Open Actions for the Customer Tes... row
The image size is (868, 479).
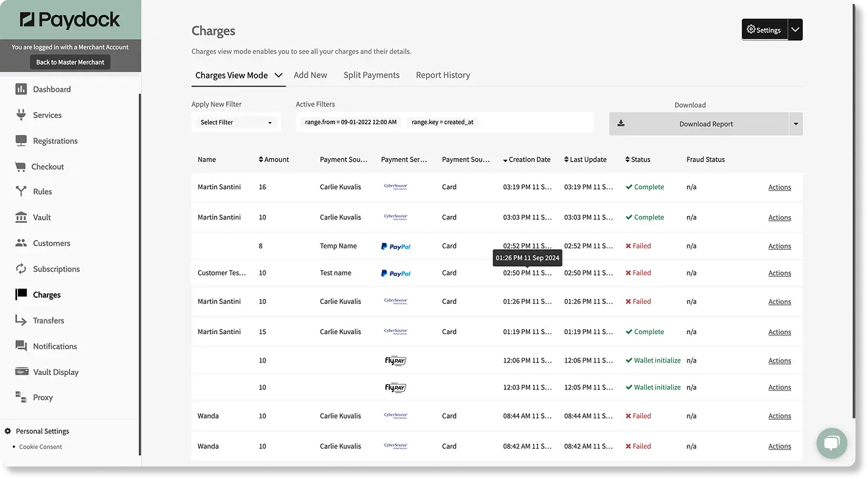click(780, 273)
